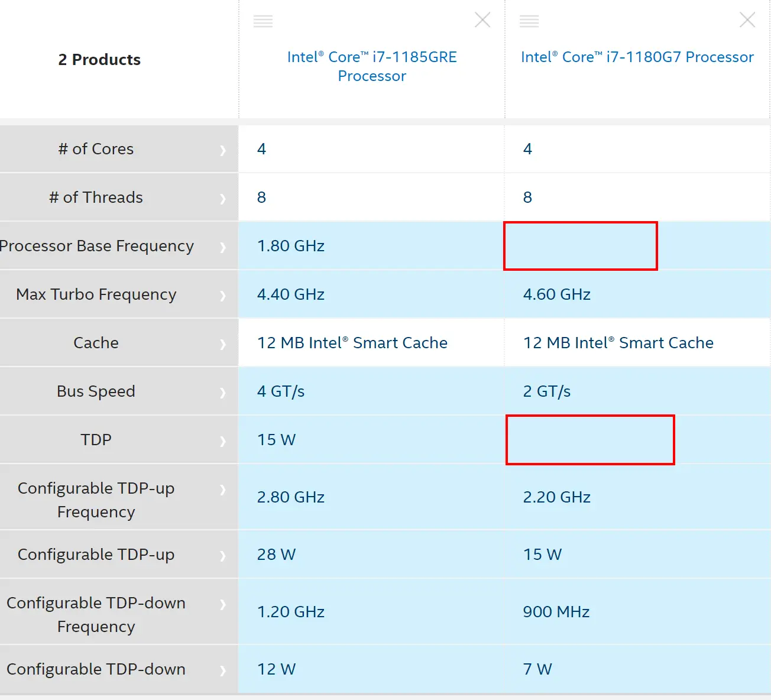This screenshot has width=771, height=700.
Task: Select the Max Turbo Frequency label
Action: coord(96,294)
